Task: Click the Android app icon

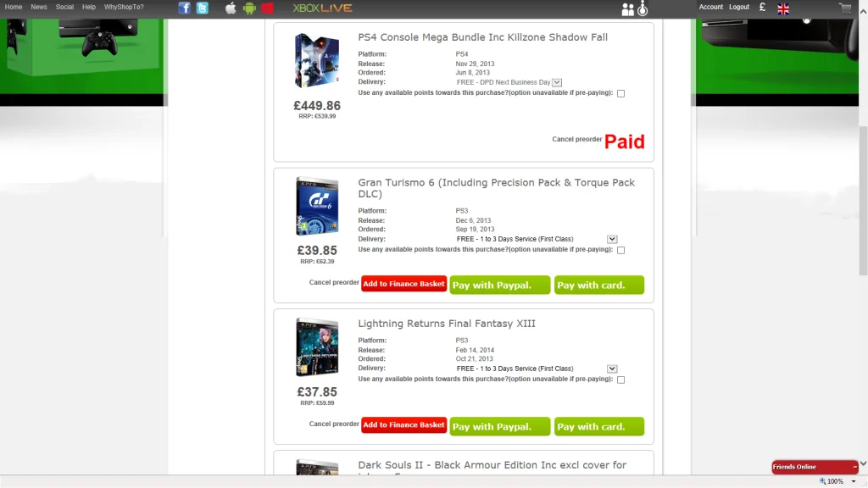Action: point(249,8)
